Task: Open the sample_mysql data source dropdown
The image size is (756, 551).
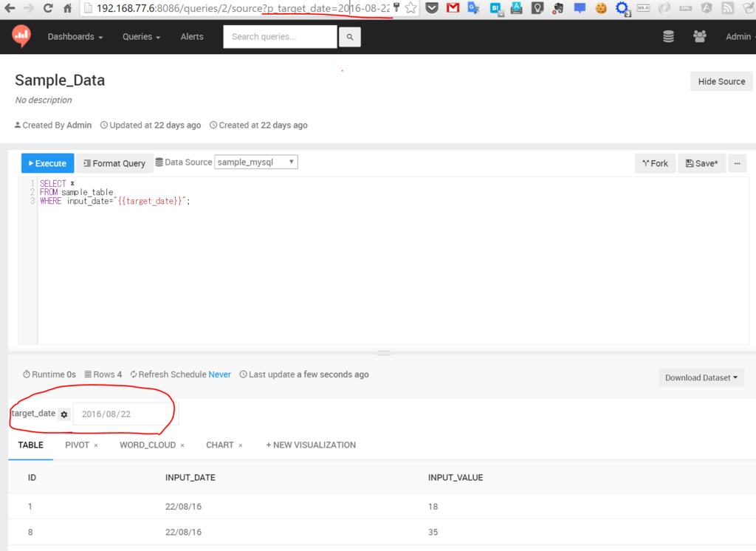Action: click(256, 162)
